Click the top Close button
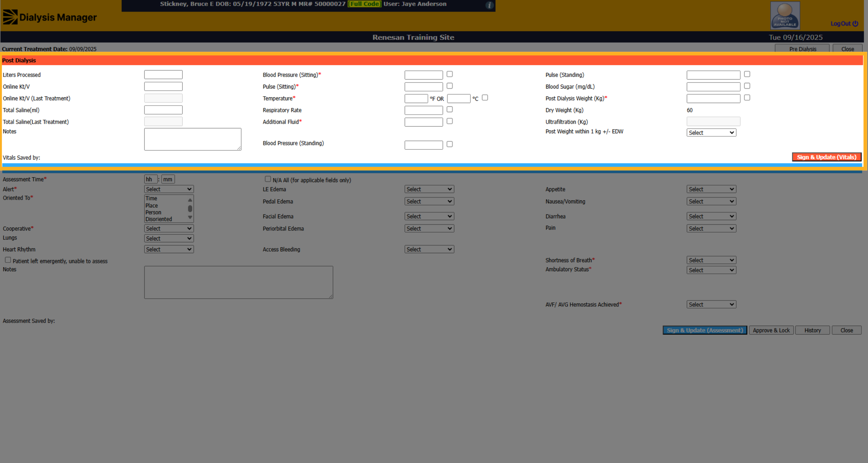 pos(847,49)
